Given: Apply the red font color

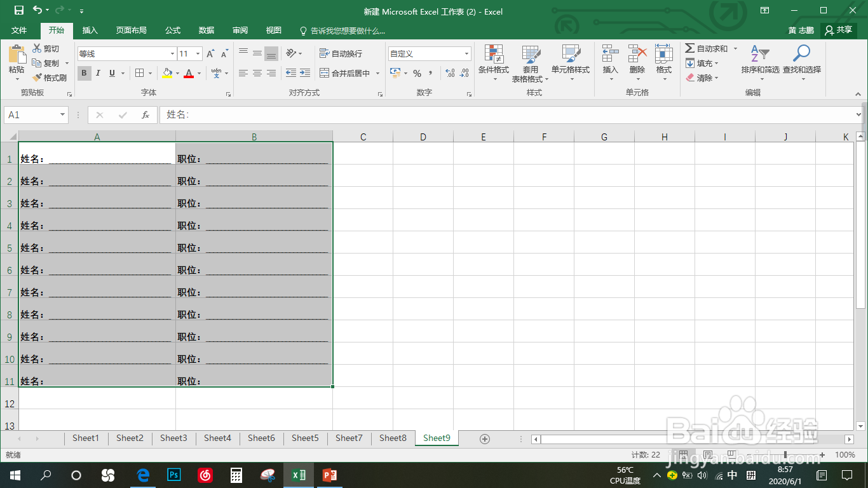Looking at the screenshot, I should click(x=189, y=73).
